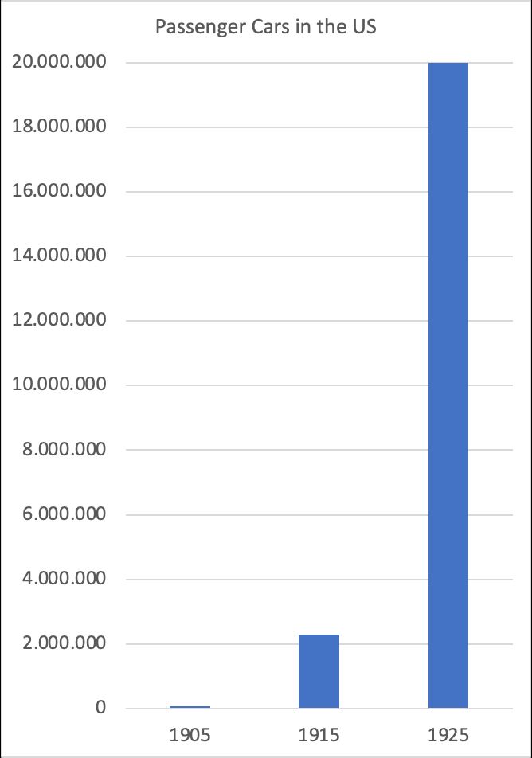This screenshot has width=532, height=758.
Task: Click the 14.000.000 y-axis label
Action: (x=60, y=256)
